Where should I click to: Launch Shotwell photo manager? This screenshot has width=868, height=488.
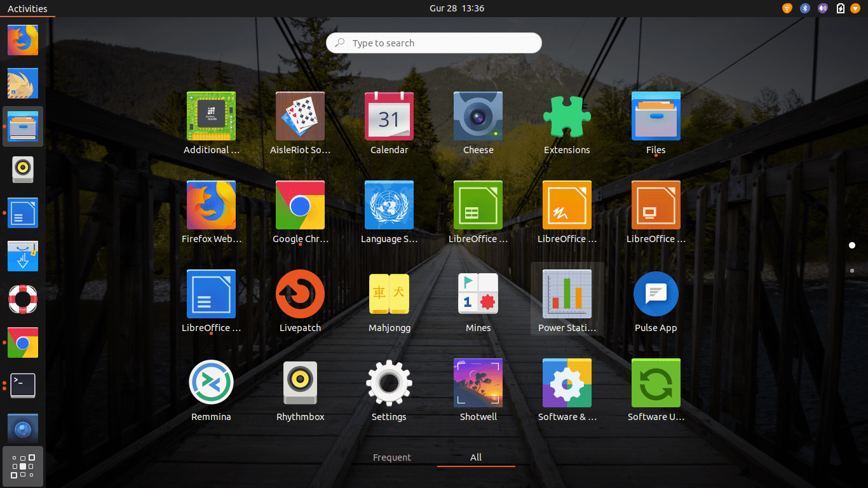tap(478, 383)
